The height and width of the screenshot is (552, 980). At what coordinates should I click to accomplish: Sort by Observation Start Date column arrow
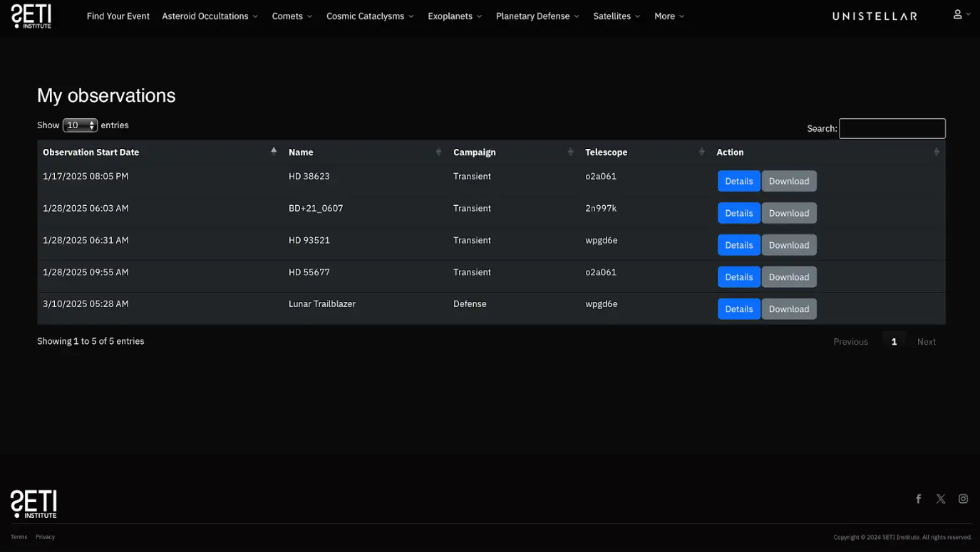tap(274, 152)
